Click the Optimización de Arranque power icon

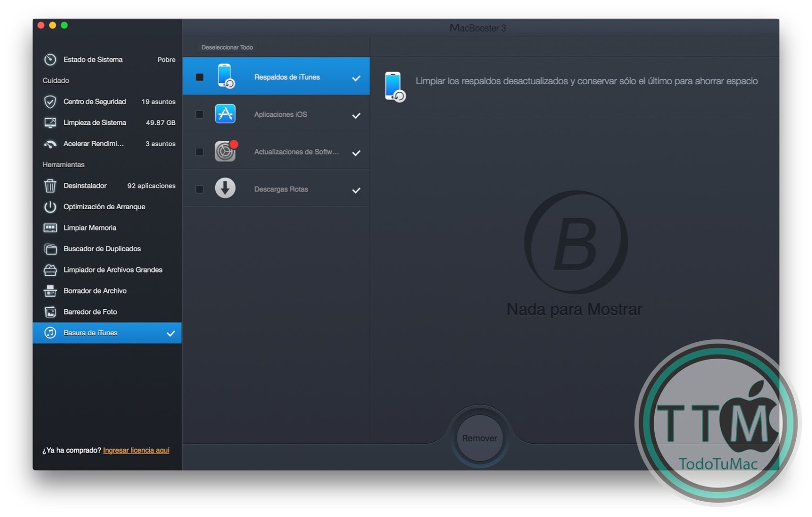click(x=50, y=207)
